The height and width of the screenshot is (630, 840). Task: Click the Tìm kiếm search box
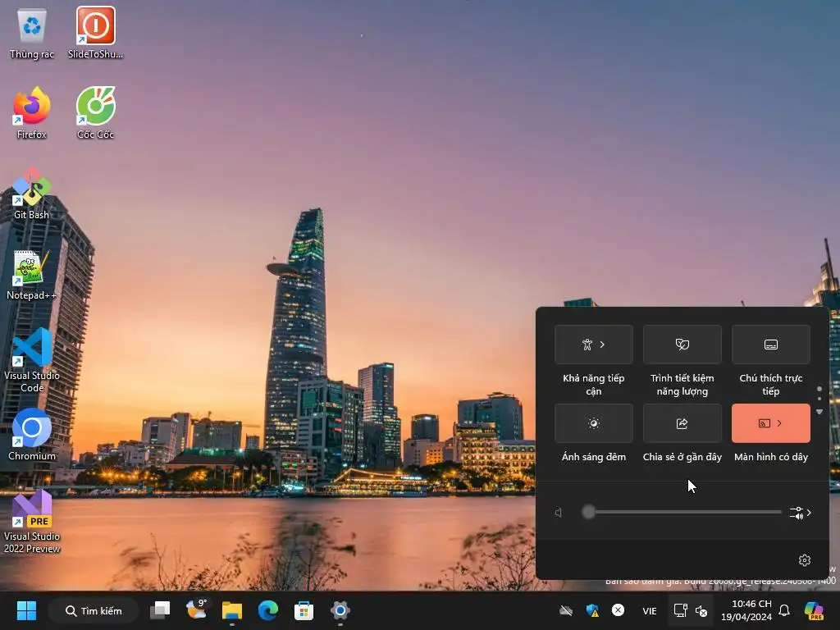94,610
